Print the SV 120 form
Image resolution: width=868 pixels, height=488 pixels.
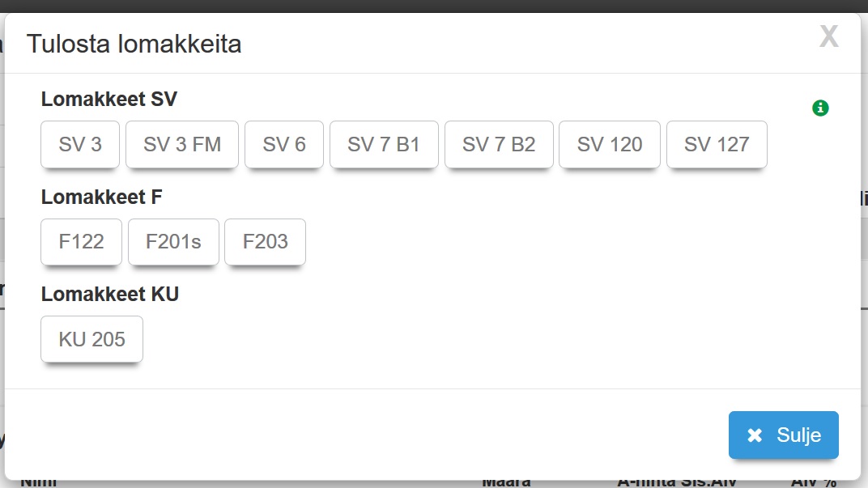[610, 145]
